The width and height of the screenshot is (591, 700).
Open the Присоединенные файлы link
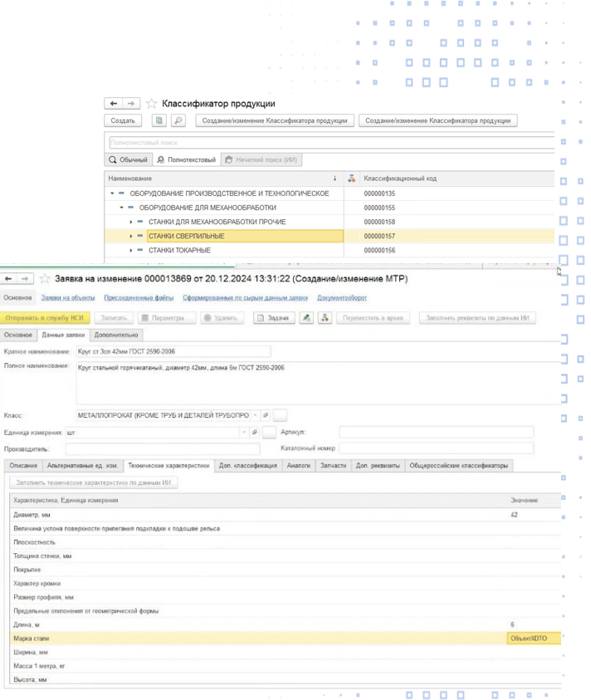pos(139,298)
